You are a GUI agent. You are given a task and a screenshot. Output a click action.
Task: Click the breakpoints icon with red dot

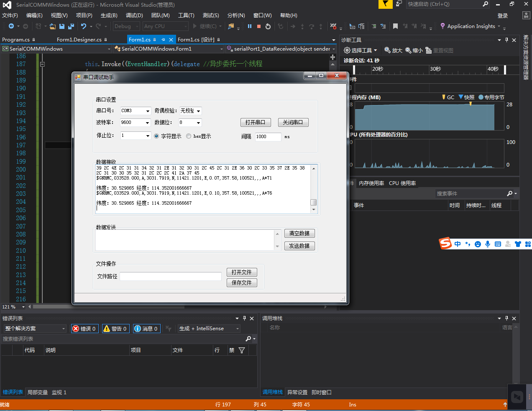[x=333, y=26]
